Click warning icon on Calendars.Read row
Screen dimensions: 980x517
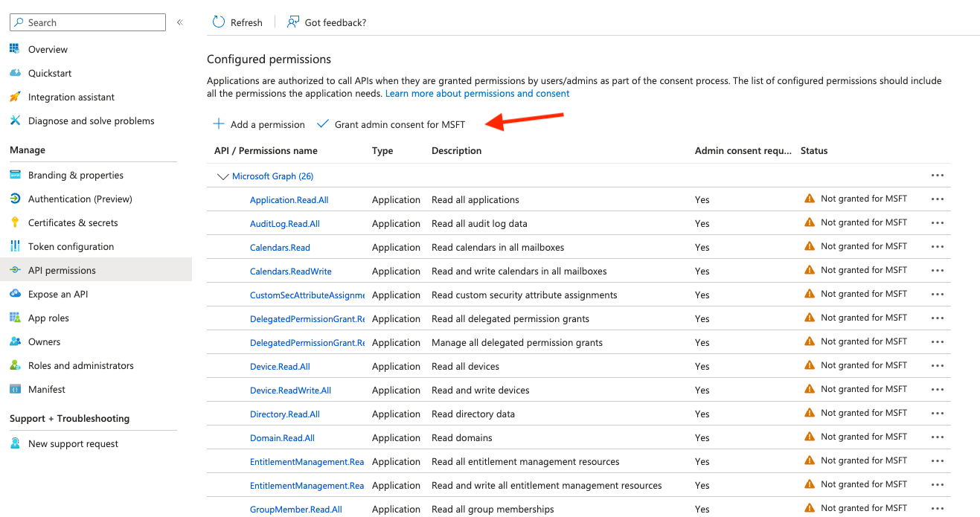click(810, 246)
